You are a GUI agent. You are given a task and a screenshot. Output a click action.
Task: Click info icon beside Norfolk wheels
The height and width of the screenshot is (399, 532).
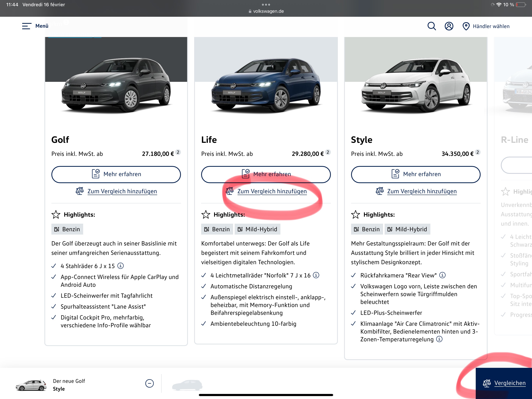tap(316, 275)
